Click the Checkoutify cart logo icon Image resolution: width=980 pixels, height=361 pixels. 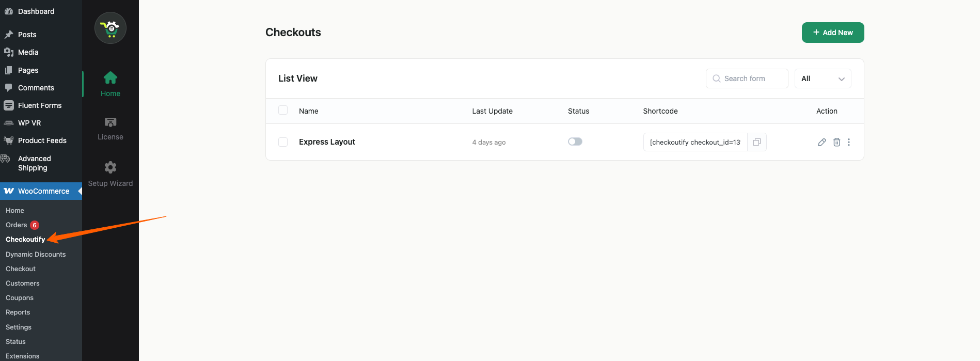click(110, 28)
